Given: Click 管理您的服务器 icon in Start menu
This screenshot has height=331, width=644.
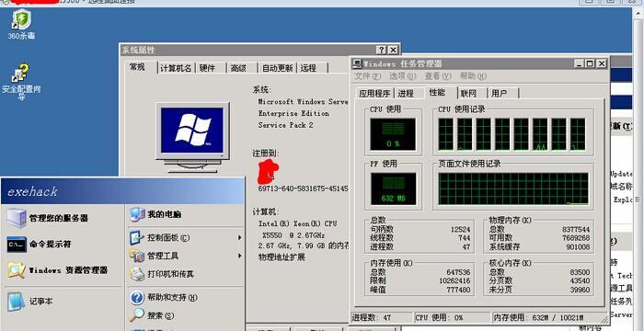Looking at the screenshot, I should pyautogui.click(x=17, y=218).
